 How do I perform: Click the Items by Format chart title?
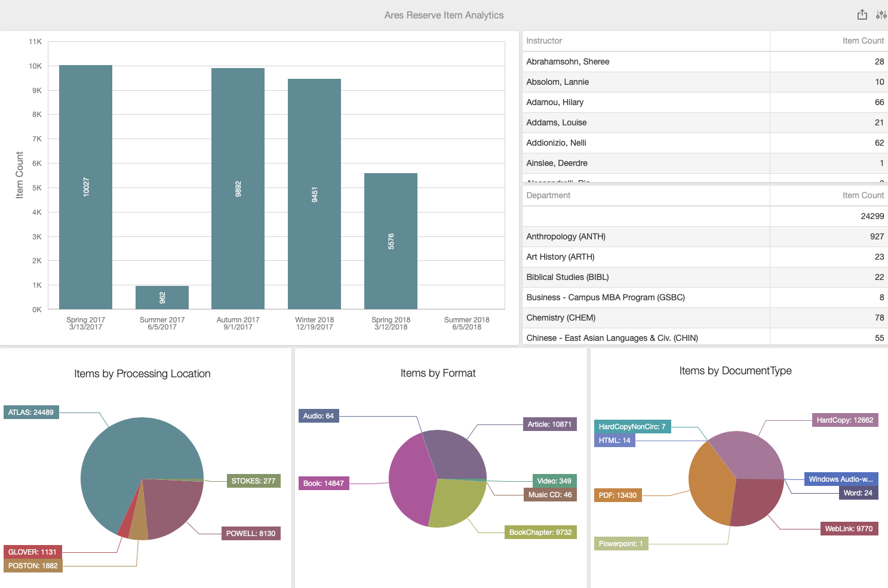point(438,372)
